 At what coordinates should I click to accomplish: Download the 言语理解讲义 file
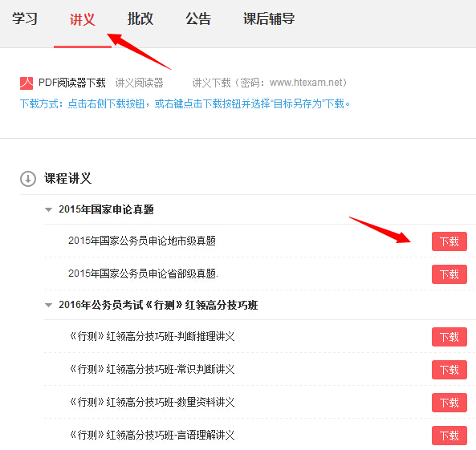(x=450, y=436)
